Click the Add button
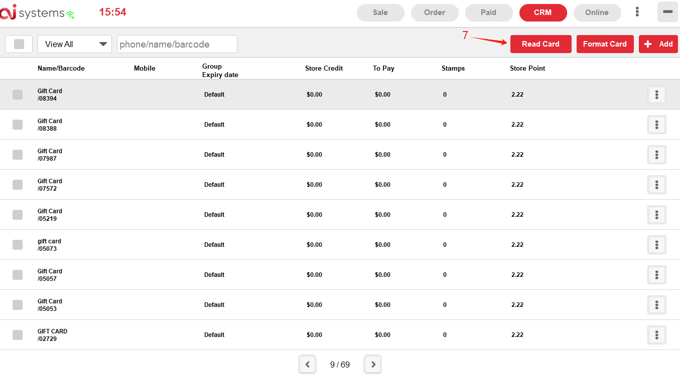 click(658, 44)
